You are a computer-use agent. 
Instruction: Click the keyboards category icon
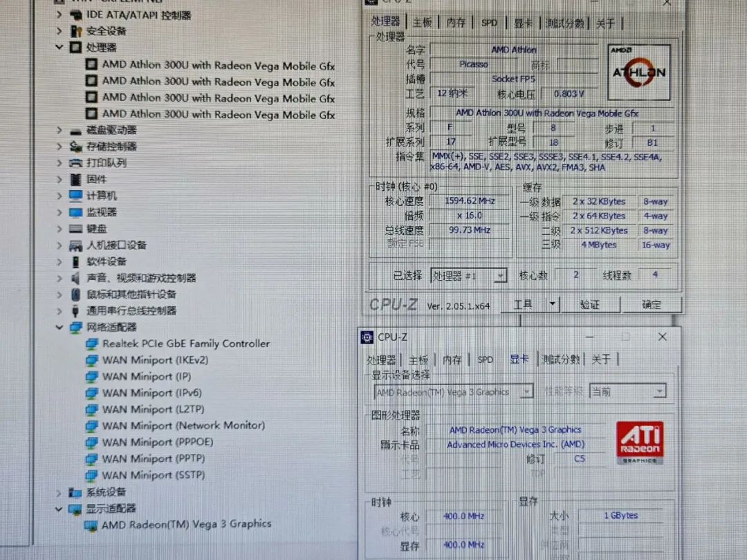pyautogui.click(x=76, y=229)
